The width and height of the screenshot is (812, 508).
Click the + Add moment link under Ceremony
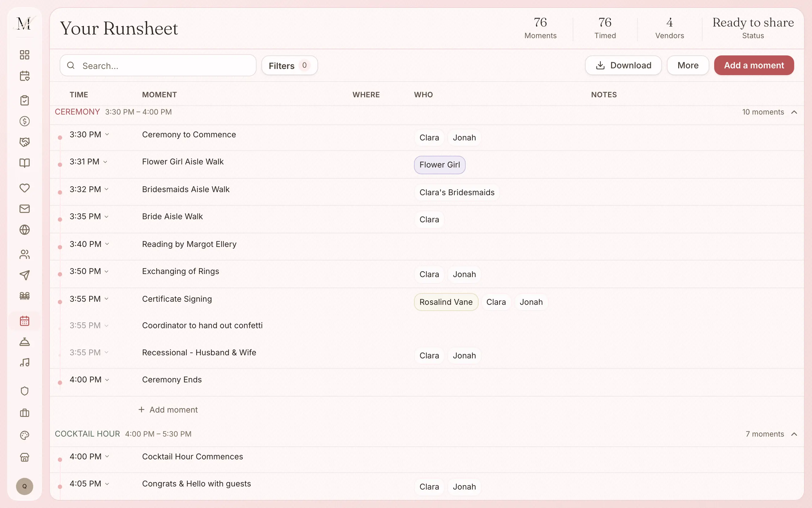tap(168, 410)
